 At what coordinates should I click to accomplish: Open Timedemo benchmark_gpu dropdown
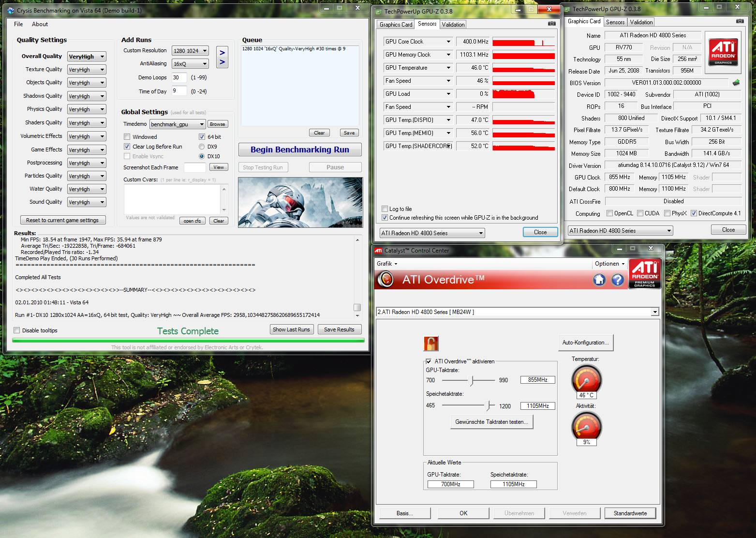coord(178,124)
